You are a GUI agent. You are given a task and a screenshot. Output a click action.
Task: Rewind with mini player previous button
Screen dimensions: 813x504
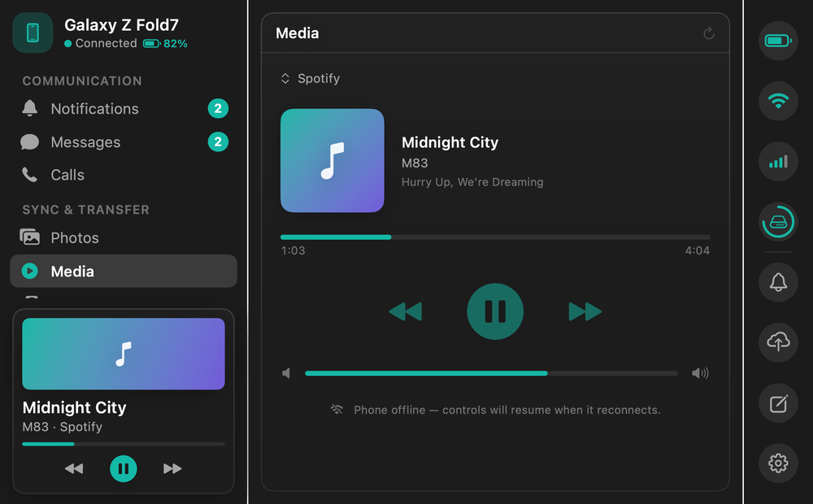coord(74,469)
